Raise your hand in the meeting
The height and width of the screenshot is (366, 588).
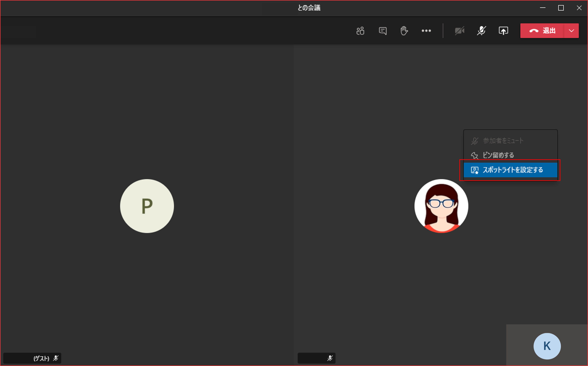point(404,31)
